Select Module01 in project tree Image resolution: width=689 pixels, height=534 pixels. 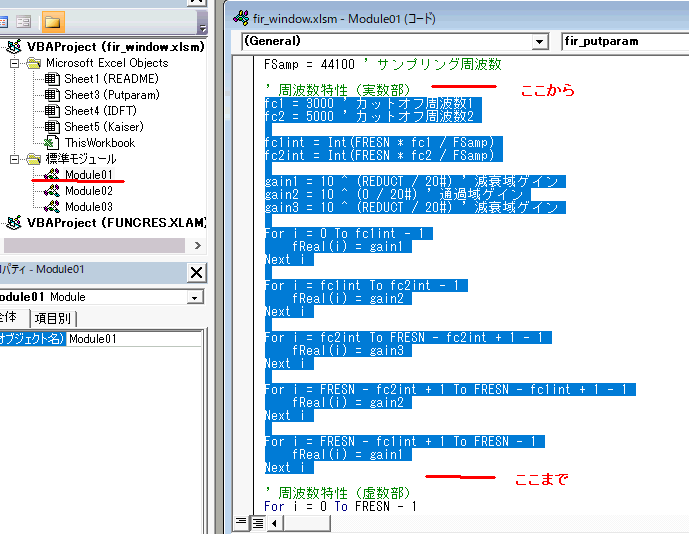coord(89,174)
